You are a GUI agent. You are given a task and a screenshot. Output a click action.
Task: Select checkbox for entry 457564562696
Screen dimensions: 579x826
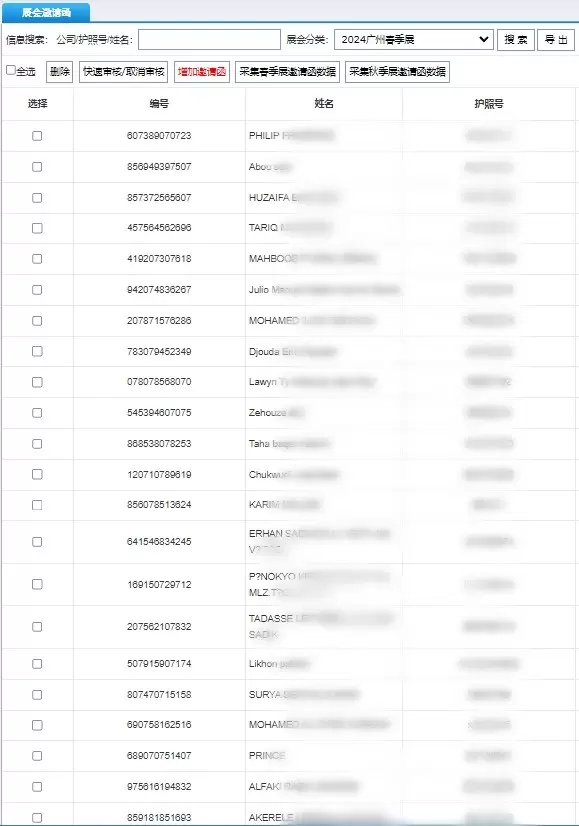coord(37,228)
